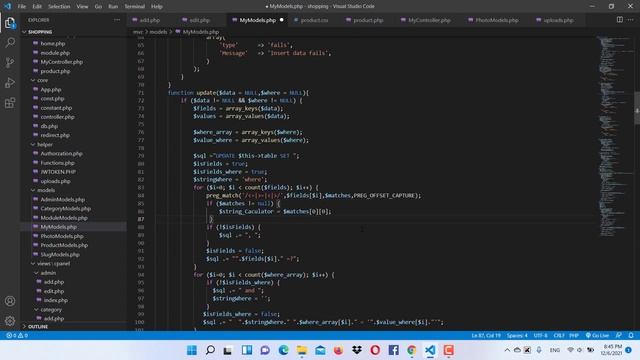Click PHP language mode selector
This screenshot has height=360, width=640.
pyautogui.click(x=574, y=335)
